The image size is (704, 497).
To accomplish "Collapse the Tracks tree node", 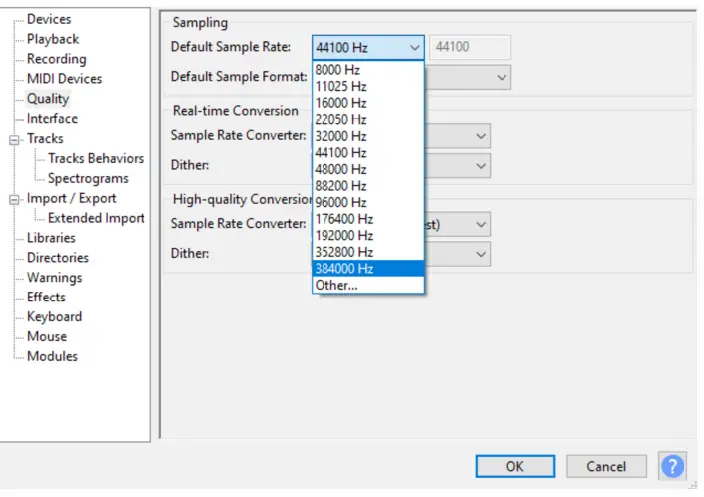I will pyautogui.click(x=14, y=139).
